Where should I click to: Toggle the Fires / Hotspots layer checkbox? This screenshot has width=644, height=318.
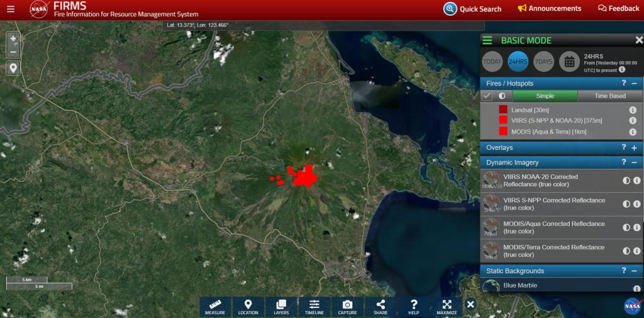[487, 96]
